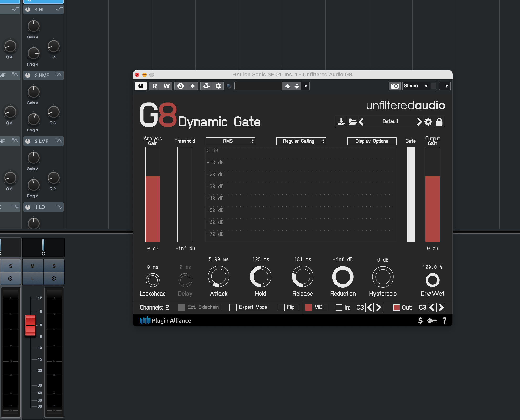Open the Display Options menu
The image size is (520, 420).
(x=371, y=141)
